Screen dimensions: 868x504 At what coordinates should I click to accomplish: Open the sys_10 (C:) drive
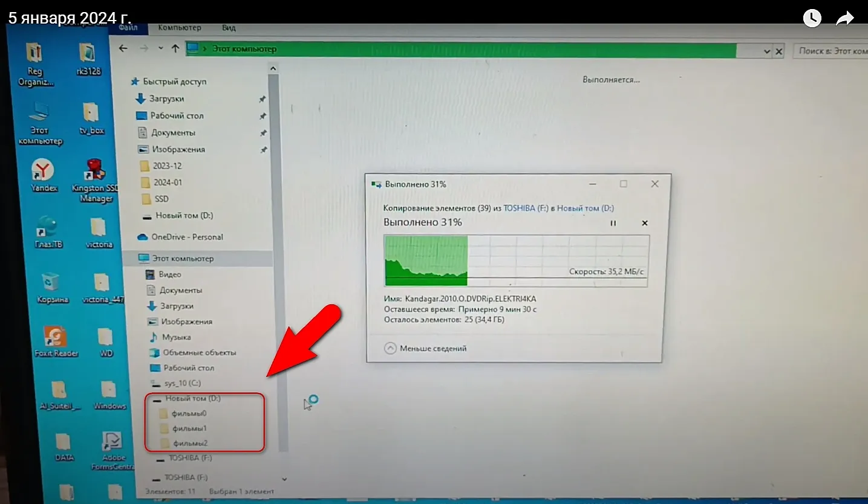pyautogui.click(x=182, y=383)
